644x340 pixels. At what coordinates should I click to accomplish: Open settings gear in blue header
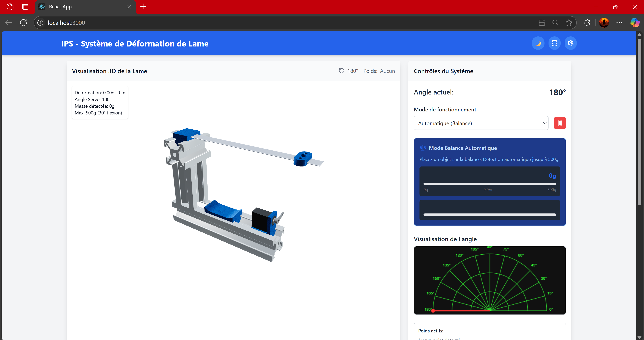pyautogui.click(x=571, y=43)
